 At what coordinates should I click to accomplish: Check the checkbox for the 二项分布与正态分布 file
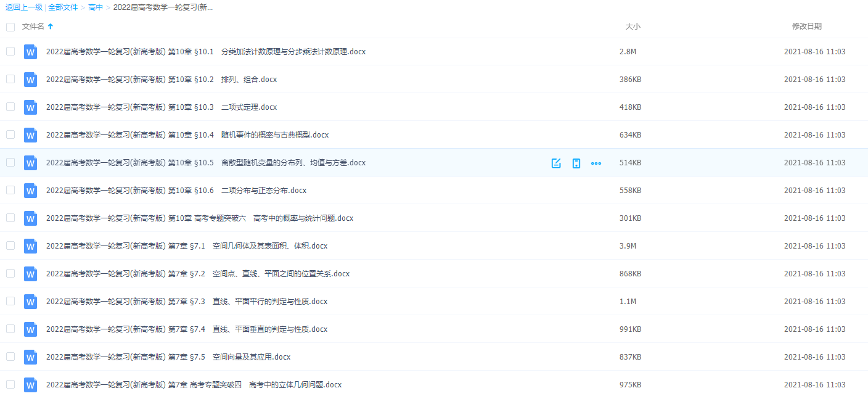coord(10,190)
